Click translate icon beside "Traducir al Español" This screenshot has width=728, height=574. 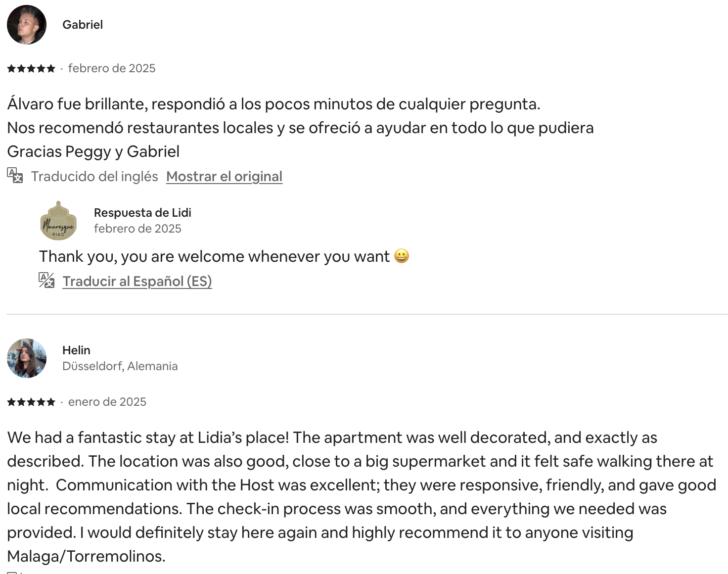pyautogui.click(x=46, y=281)
